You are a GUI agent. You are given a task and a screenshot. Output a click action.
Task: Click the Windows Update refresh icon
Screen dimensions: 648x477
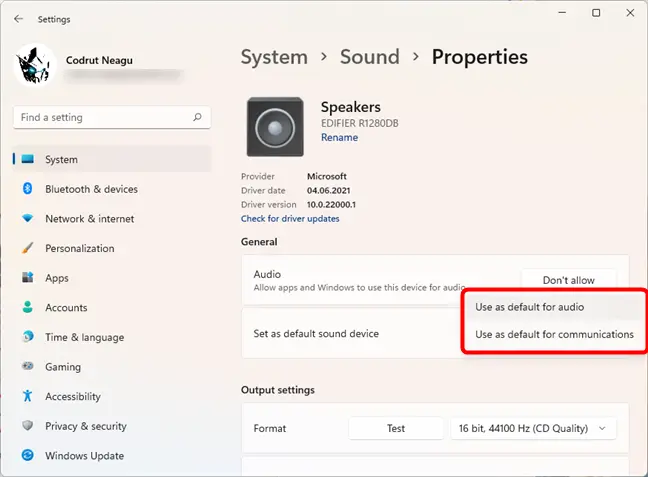pyautogui.click(x=28, y=455)
